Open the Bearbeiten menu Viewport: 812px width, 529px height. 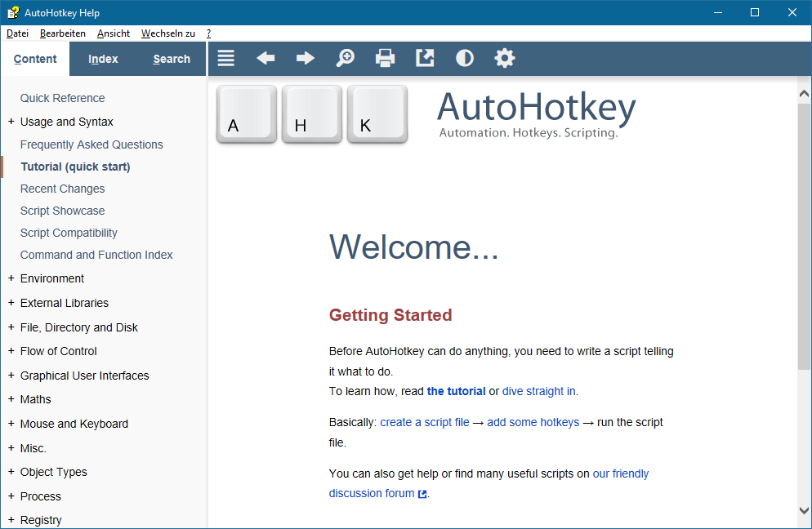tap(63, 33)
